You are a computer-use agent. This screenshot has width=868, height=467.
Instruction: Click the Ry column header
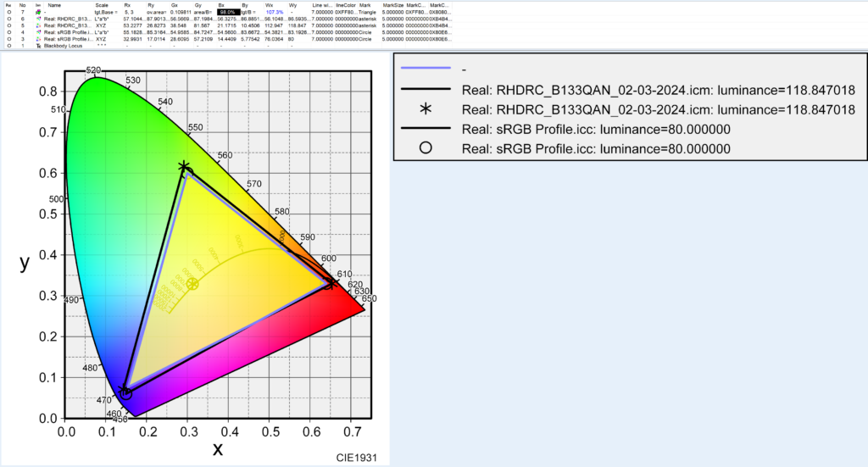click(x=151, y=5)
